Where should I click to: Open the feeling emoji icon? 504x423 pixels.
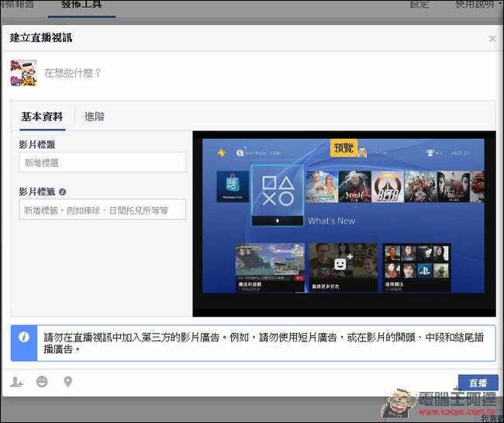[42, 382]
